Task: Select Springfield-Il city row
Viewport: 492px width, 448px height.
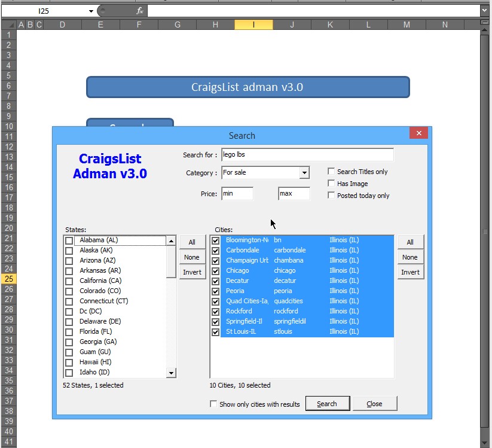Action: click(307, 321)
